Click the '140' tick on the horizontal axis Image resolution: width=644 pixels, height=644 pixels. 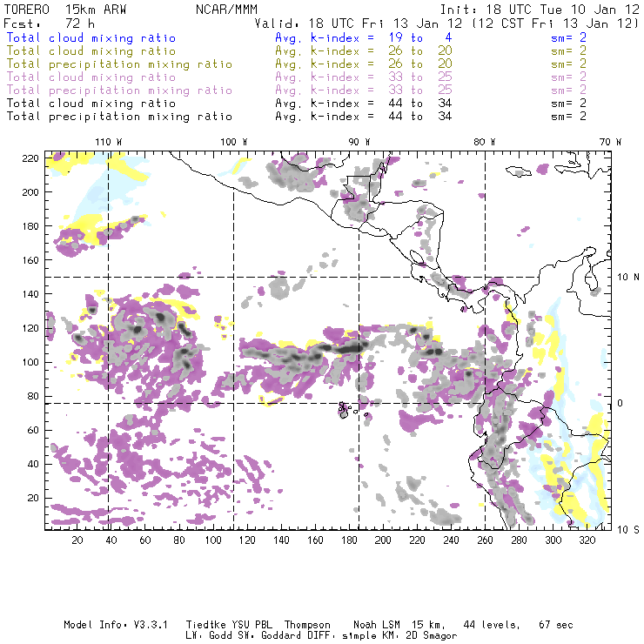tap(281, 540)
